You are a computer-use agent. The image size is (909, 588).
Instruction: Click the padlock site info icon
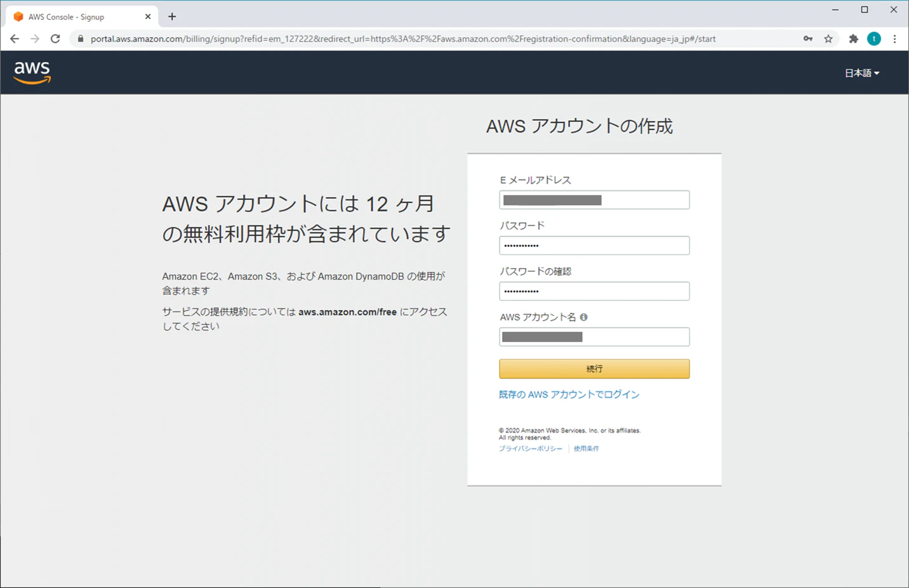pos(81,39)
